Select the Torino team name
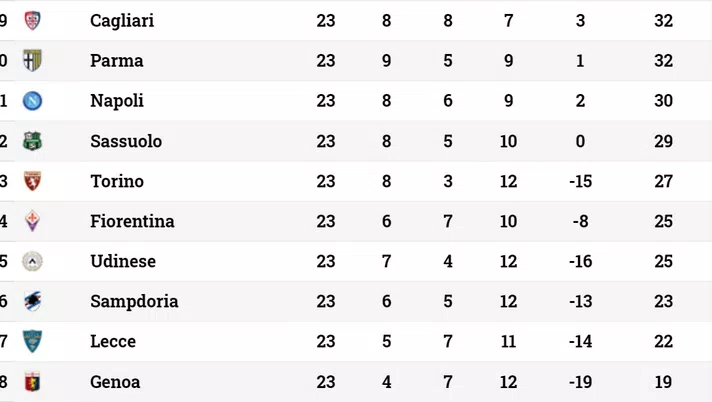 (x=117, y=181)
